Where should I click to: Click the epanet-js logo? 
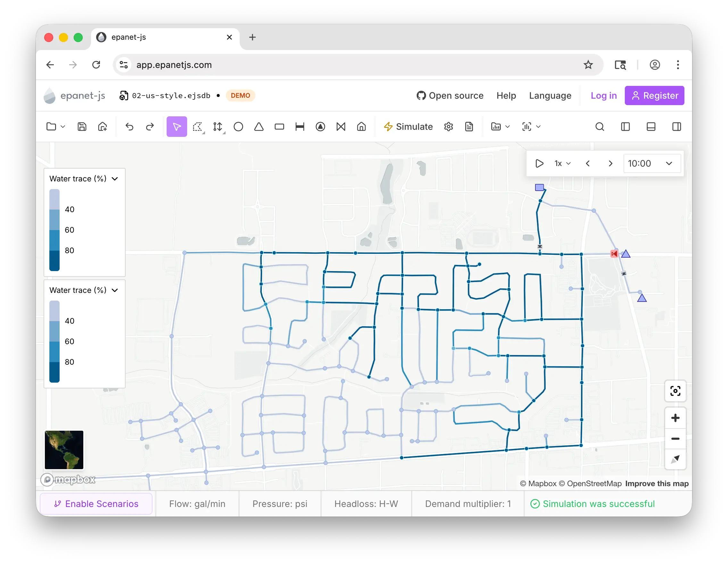coord(74,96)
